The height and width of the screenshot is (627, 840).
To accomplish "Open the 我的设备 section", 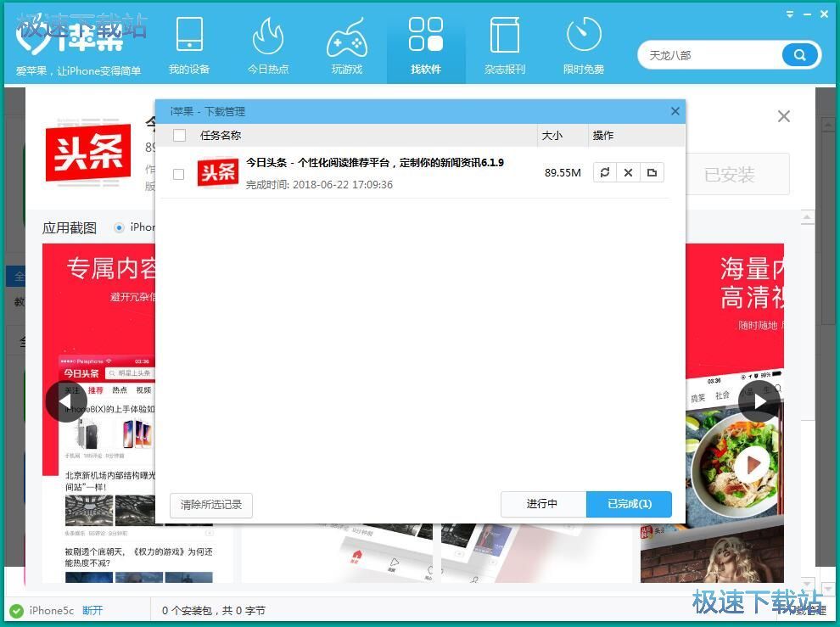I will click(189, 46).
